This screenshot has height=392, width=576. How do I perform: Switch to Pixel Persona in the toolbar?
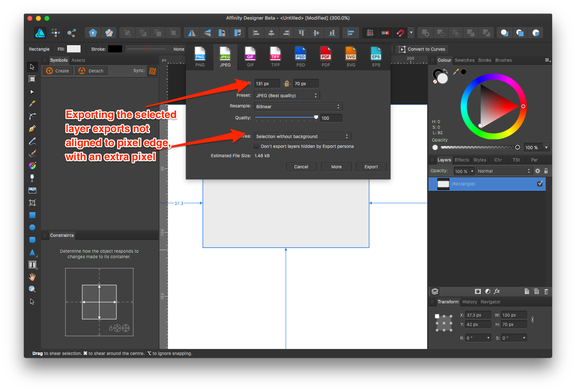[56, 32]
